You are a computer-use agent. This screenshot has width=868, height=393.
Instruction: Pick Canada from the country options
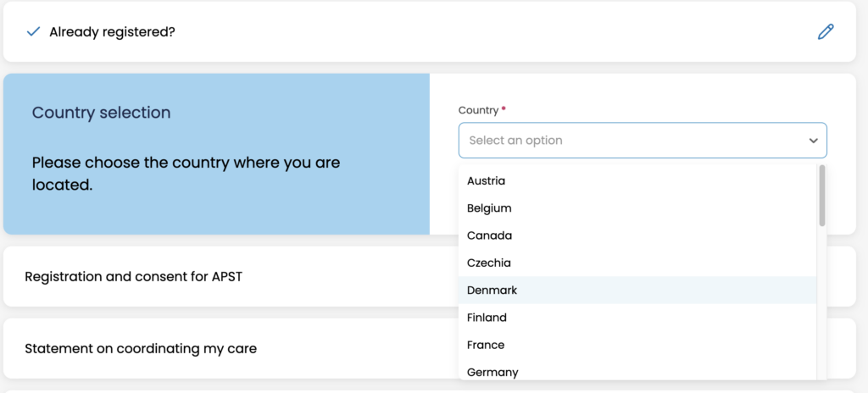pos(637,235)
